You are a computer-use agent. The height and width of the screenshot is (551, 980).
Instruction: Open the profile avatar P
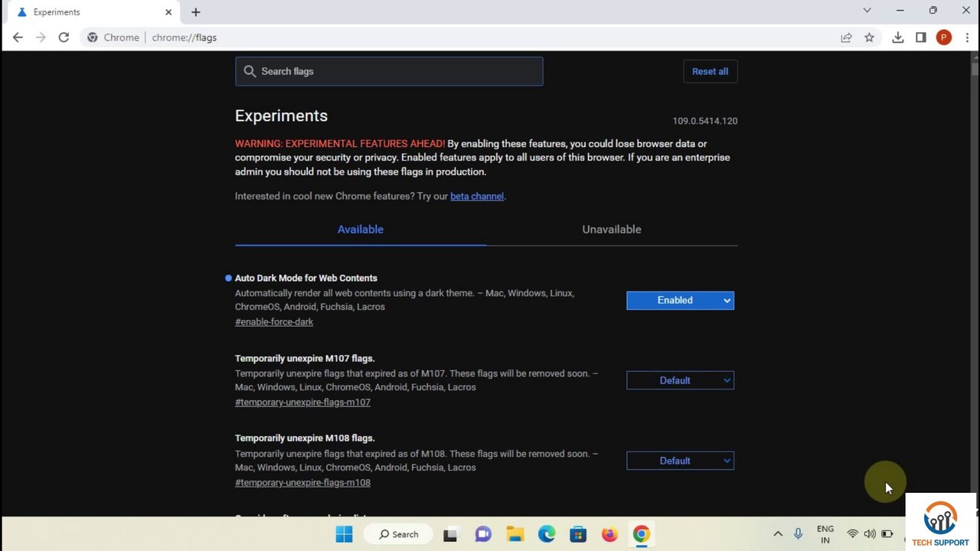click(944, 37)
